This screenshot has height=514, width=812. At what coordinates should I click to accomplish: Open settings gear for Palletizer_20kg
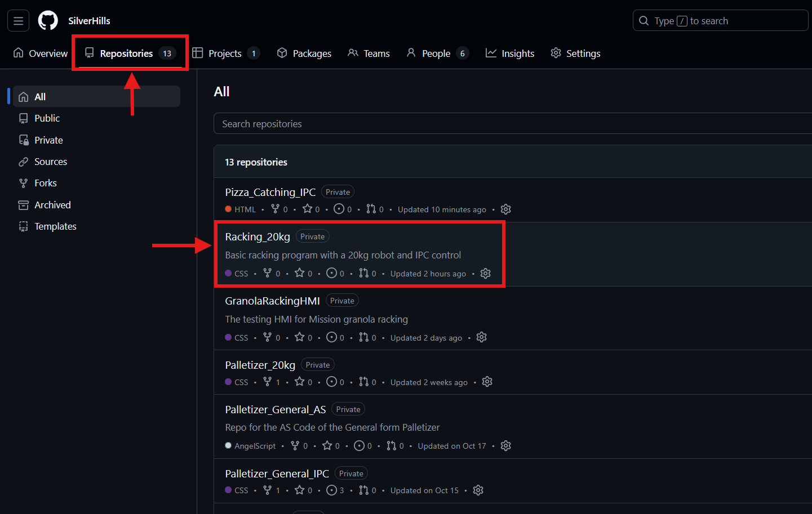click(487, 382)
